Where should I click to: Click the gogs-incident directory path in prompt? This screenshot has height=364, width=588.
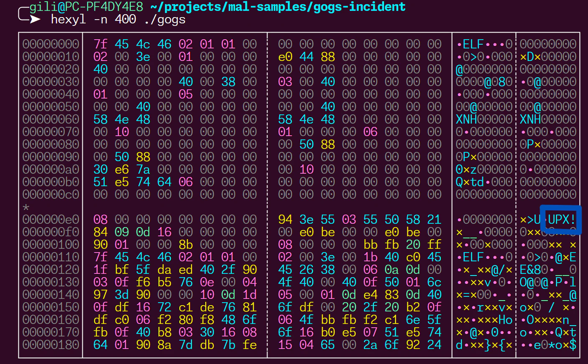278,7
